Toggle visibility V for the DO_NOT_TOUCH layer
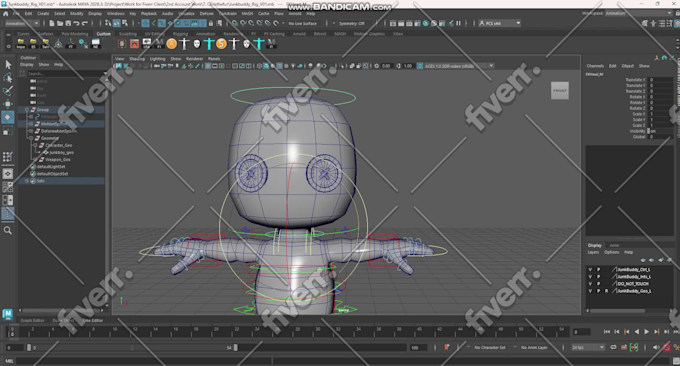 pos(590,284)
